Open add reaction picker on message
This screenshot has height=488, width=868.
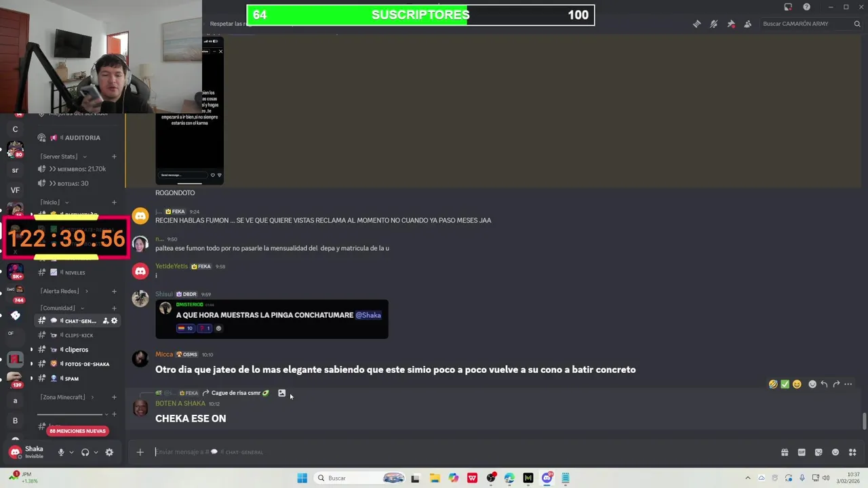point(812,384)
